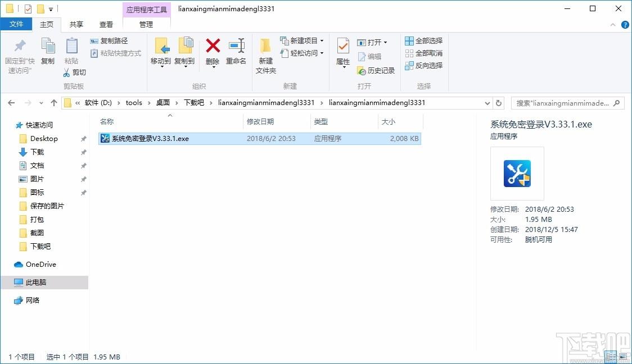
Task: Open the 文件 (File) menu
Action: click(16, 24)
